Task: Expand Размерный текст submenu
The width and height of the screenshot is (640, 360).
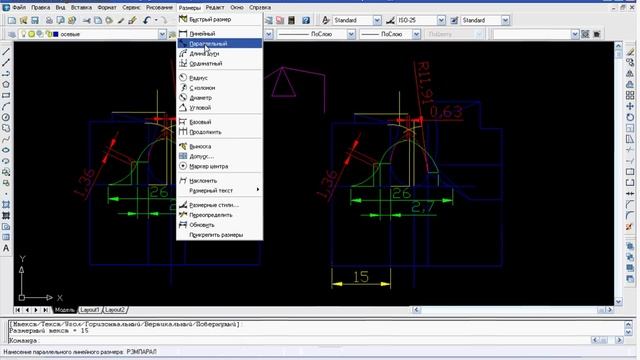Action: coord(220,191)
